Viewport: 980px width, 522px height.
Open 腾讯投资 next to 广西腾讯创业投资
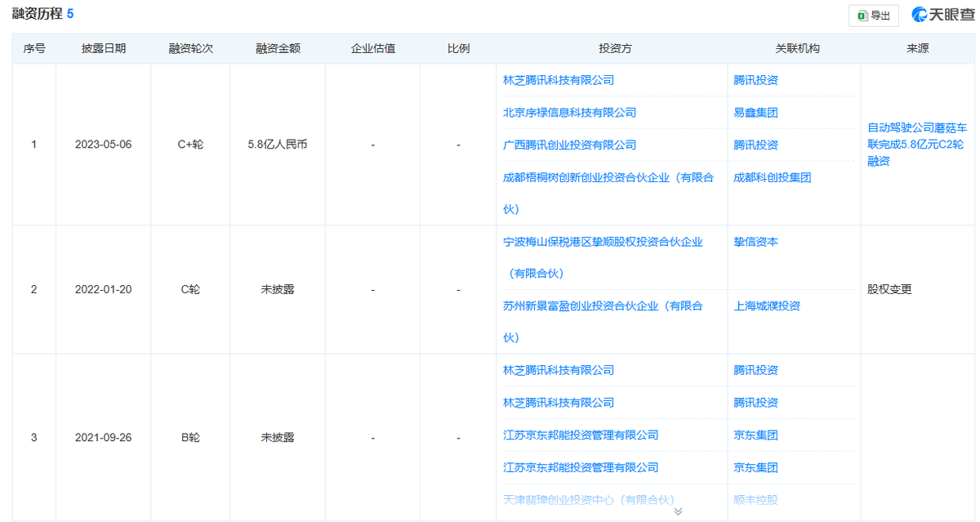[755, 145]
